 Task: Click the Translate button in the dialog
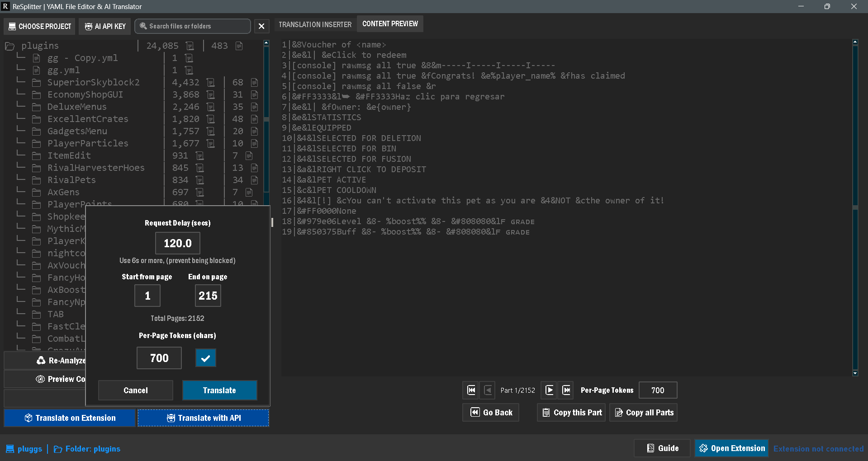click(220, 390)
